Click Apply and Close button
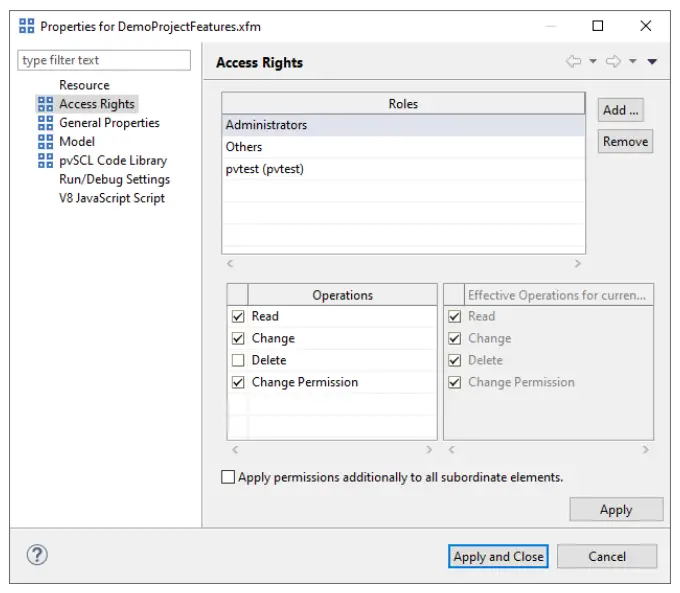 tap(498, 556)
